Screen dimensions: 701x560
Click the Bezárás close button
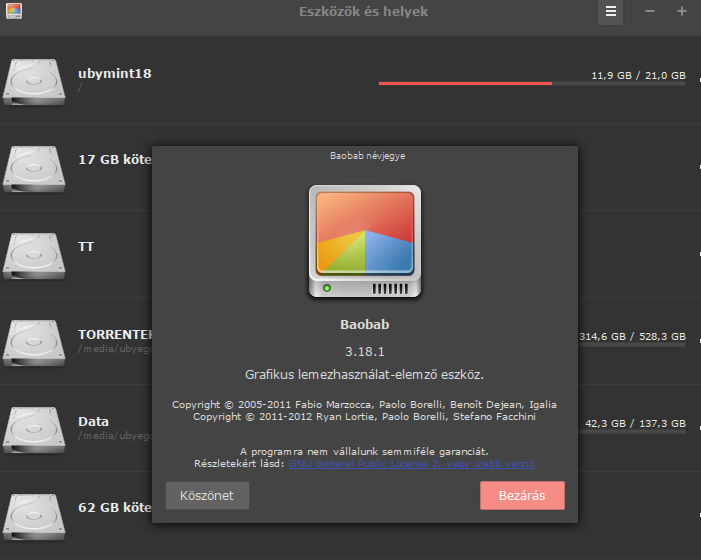tap(522, 495)
